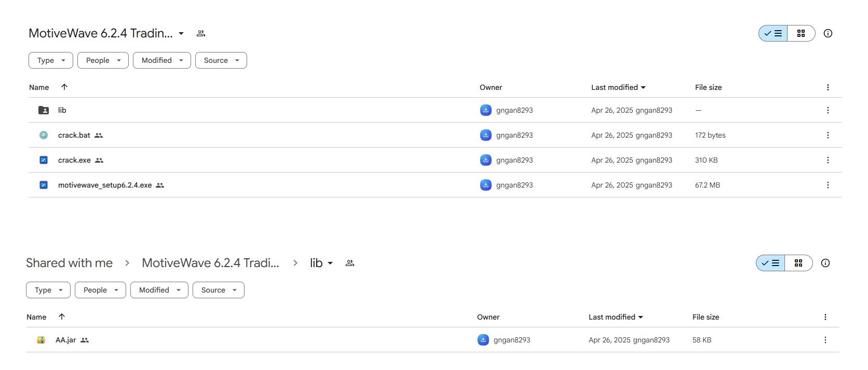Click shared icon beside motivewave_setup6.2.4.exe
This screenshot has width=868, height=370.
coord(160,185)
